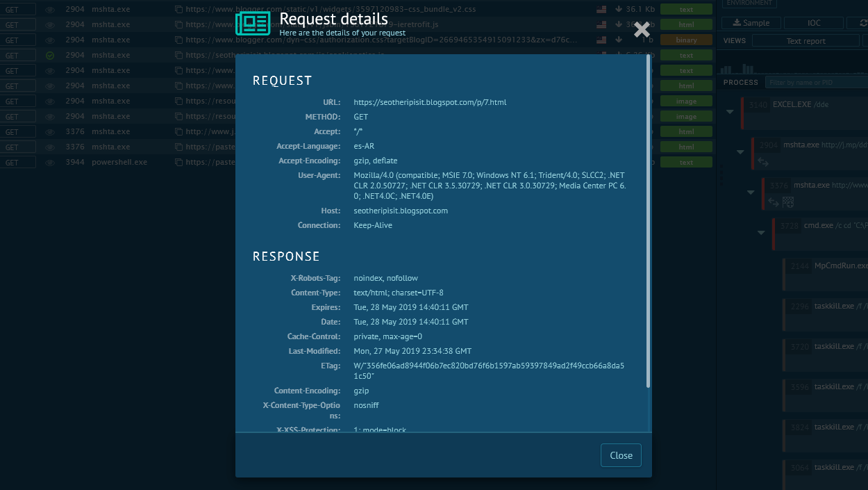Toggle the eye icon in the powershell.exe row
Viewport: 868px width, 490px height.
50,163
